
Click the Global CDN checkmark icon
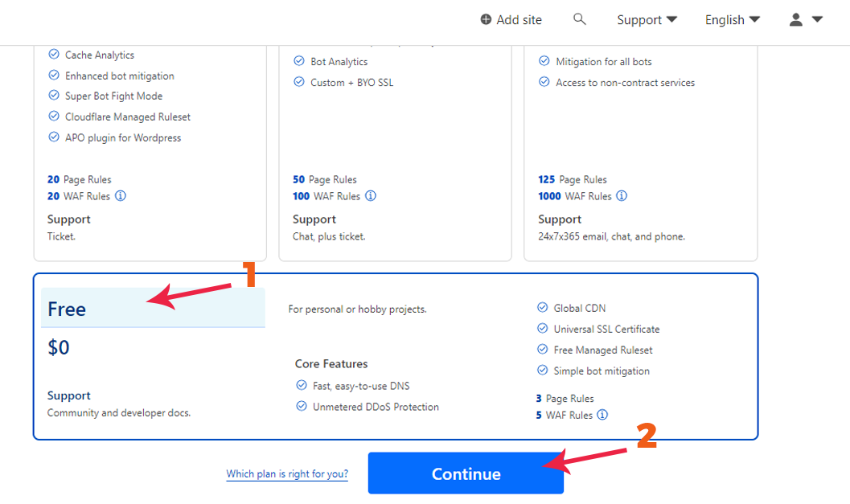point(542,308)
